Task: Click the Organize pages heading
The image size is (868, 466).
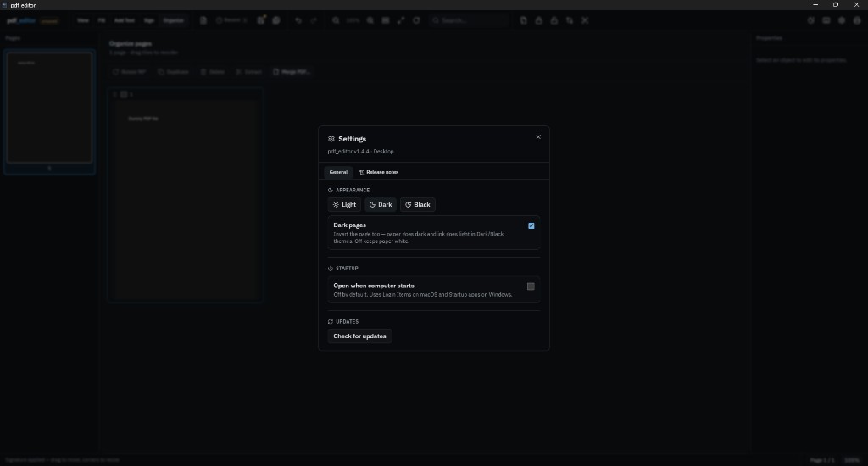Action: click(130, 43)
